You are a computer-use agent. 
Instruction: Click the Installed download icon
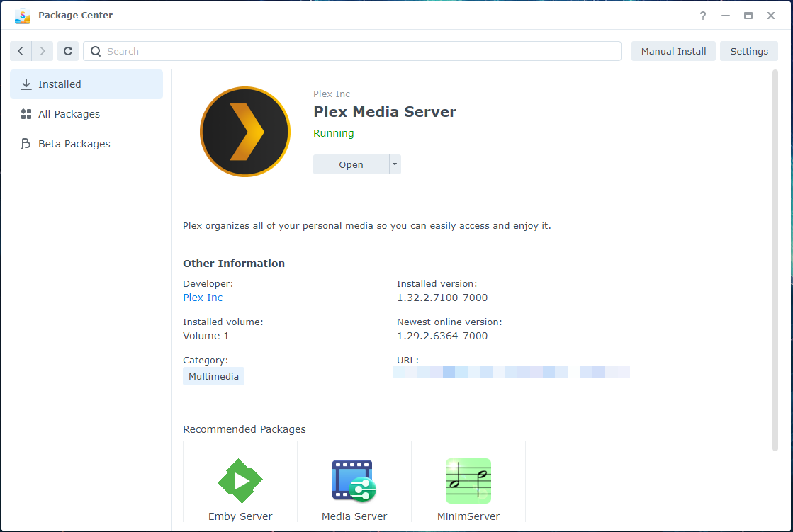(x=26, y=84)
